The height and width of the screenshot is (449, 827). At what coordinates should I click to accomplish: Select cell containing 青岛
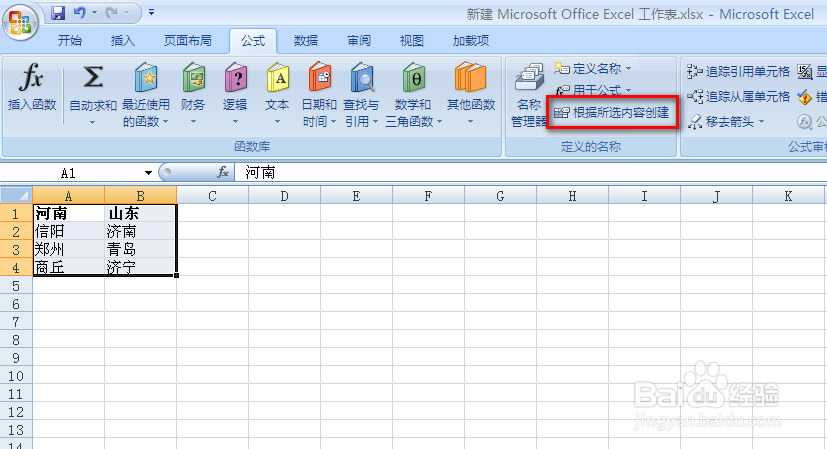(x=140, y=249)
